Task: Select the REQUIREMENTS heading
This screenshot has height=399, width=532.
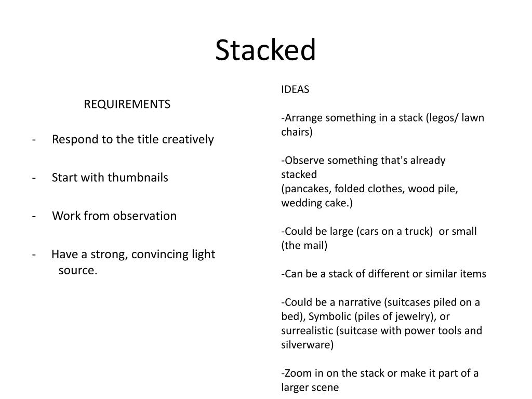Action: [x=127, y=104]
